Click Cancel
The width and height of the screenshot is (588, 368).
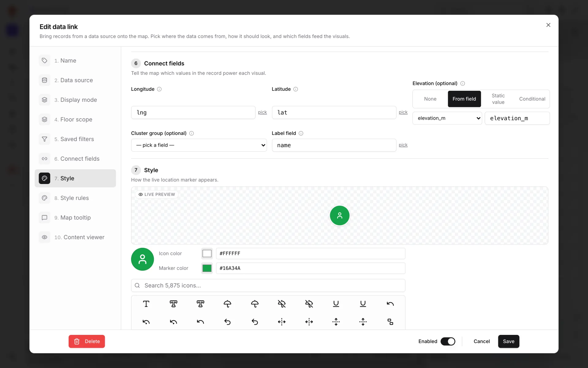482,341
